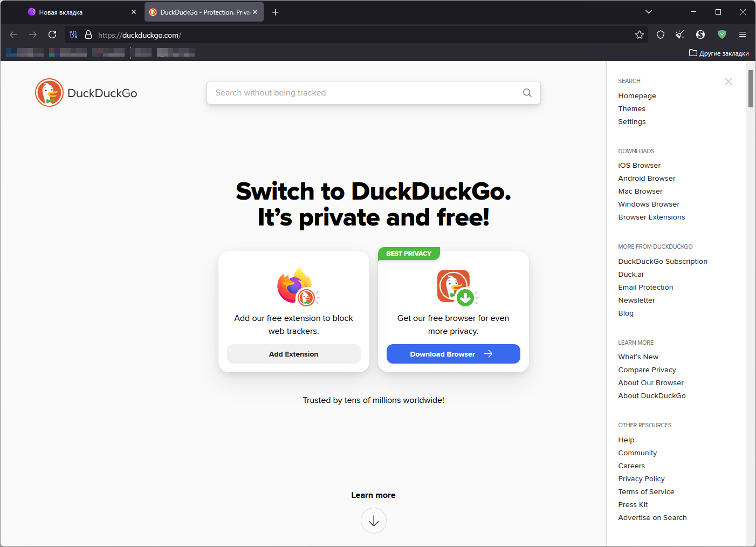Open the browser hamburger application menu

tap(743, 35)
